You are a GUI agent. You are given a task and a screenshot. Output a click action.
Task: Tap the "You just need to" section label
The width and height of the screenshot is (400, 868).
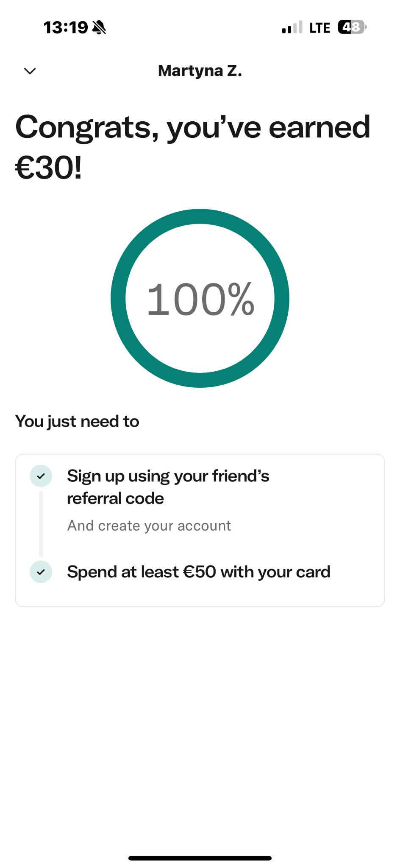(x=77, y=421)
